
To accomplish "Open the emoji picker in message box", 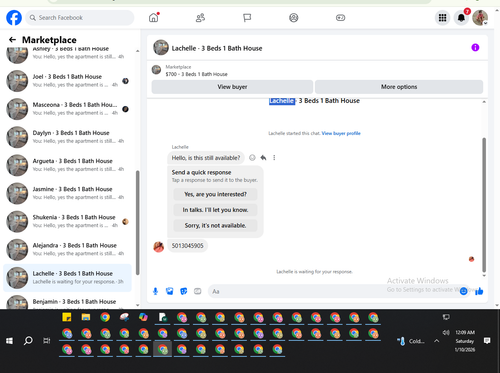I will click(x=463, y=291).
